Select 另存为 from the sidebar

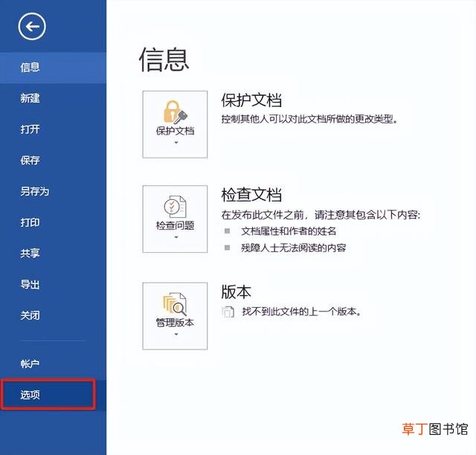(x=53, y=191)
